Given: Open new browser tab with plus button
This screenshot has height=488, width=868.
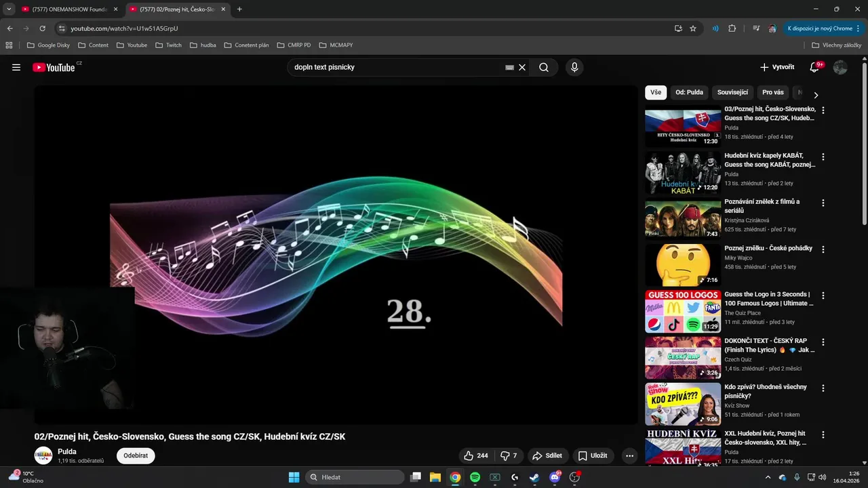Looking at the screenshot, I should tap(239, 9).
